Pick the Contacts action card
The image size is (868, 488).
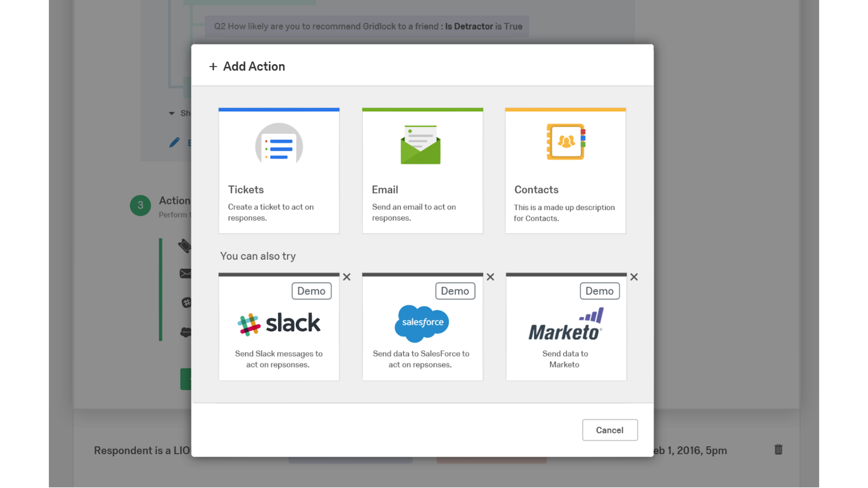tap(565, 171)
